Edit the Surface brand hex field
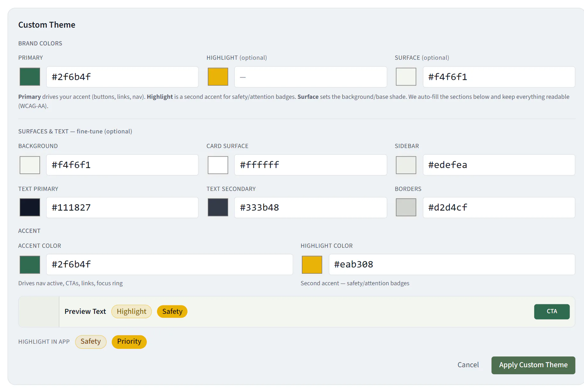The image size is (584, 392). tap(499, 77)
